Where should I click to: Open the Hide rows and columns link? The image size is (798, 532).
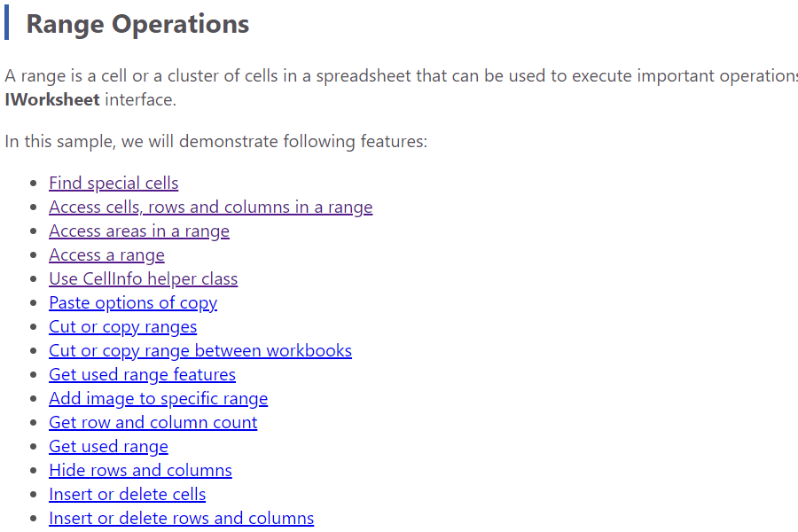(140, 470)
